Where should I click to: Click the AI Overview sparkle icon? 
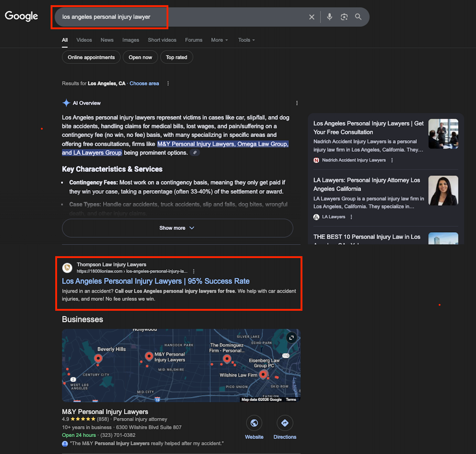click(66, 103)
